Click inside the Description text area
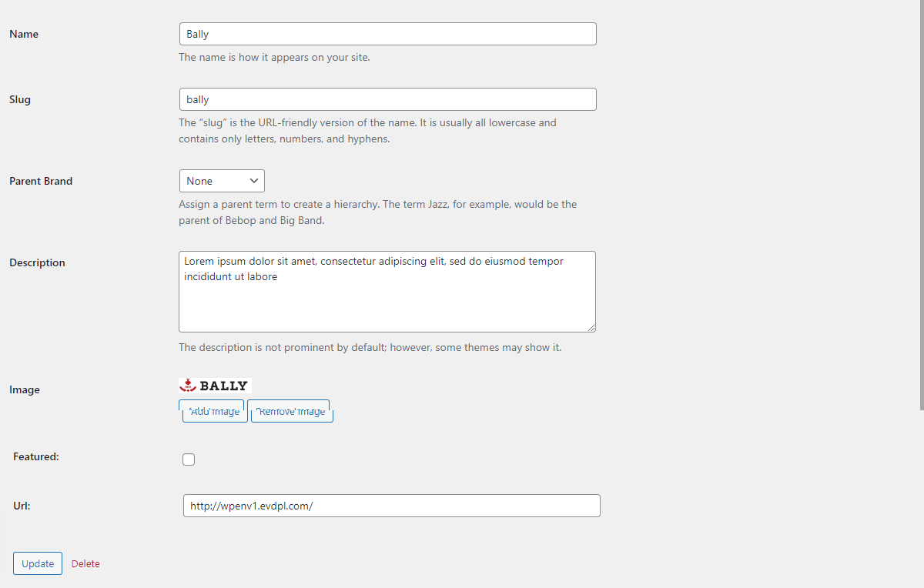Viewport: 924px width, 588px height. pos(387,292)
